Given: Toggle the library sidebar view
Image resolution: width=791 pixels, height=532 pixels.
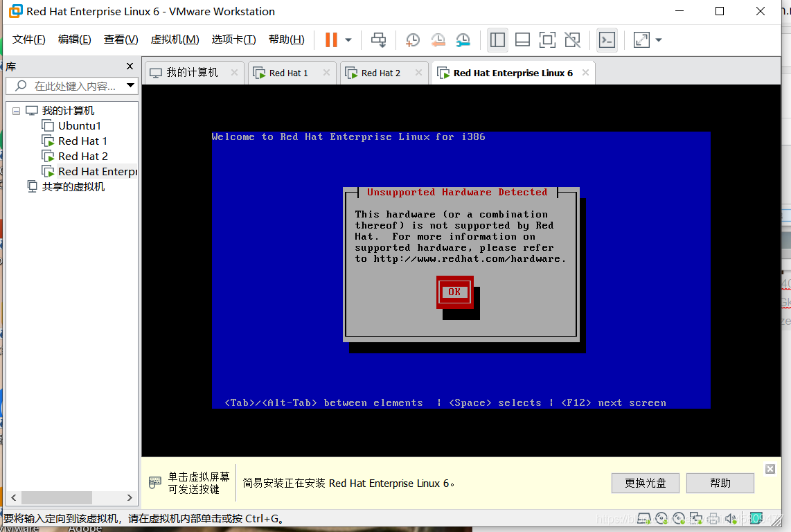Looking at the screenshot, I should coord(497,40).
